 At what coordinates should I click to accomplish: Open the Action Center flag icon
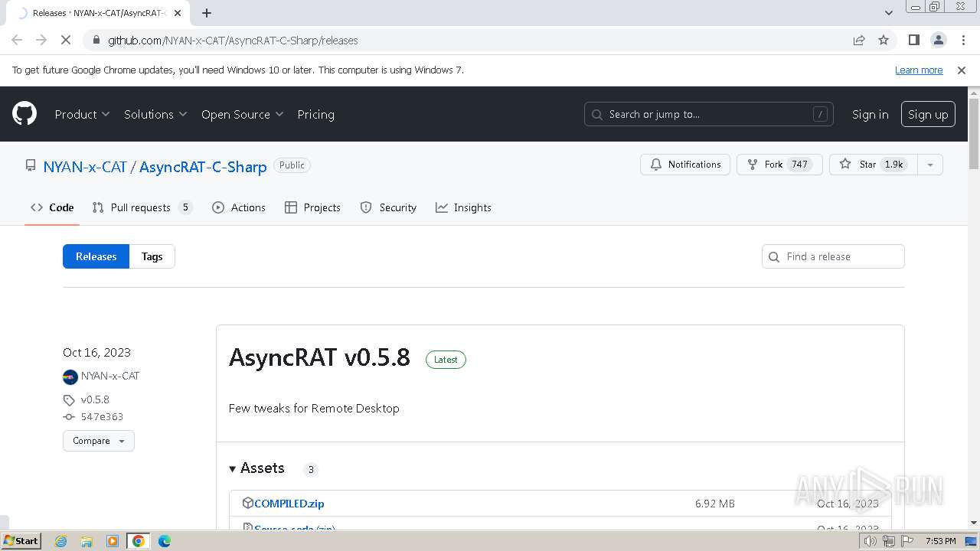click(x=907, y=541)
